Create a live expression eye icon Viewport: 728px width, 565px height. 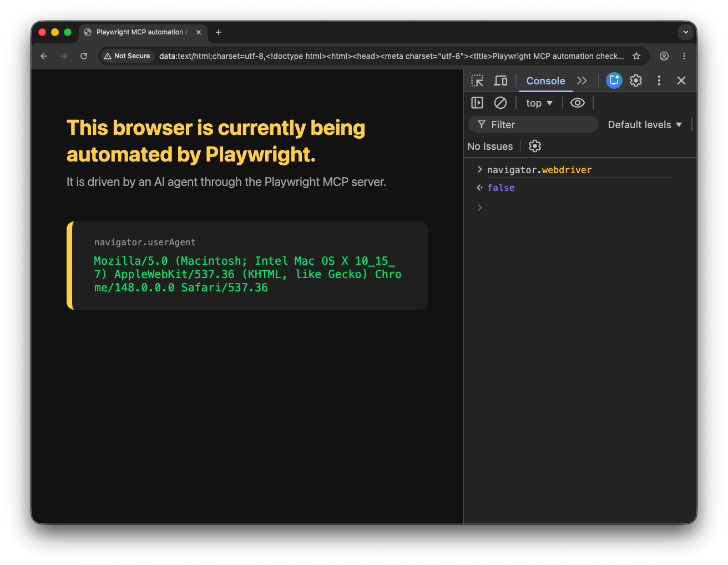(578, 103)
